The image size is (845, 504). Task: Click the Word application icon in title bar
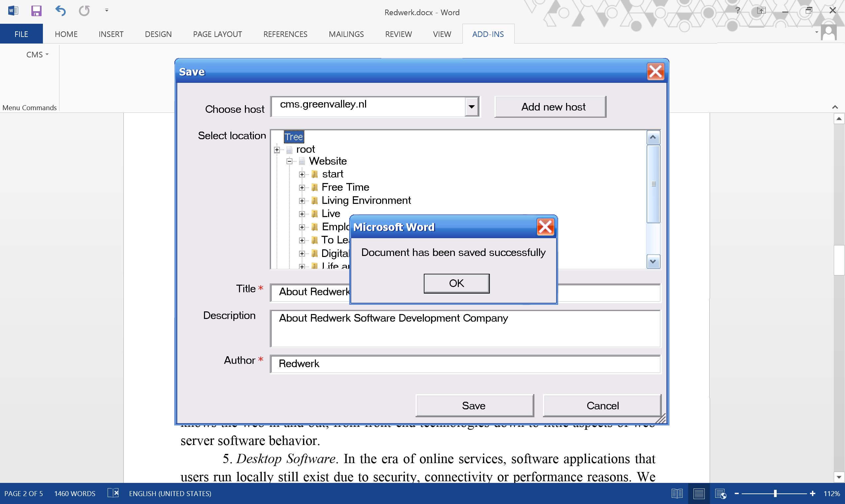13,11
